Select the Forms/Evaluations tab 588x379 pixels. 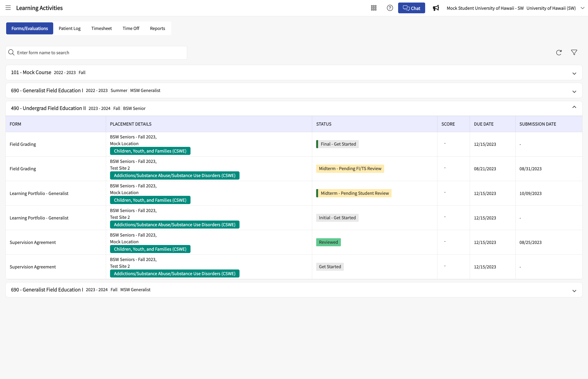point(30,28)
